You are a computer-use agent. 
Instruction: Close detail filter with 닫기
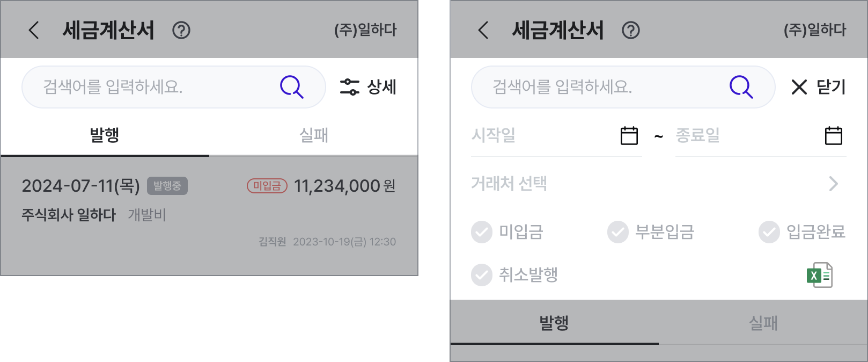click(x=819, y=86)
